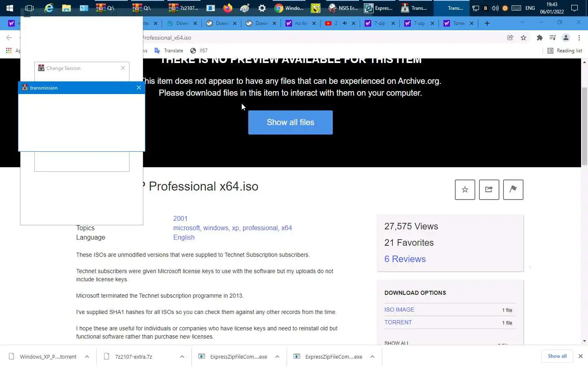This screenshot has height=368, width=588.
Task: Launch Internet Explorer from the taskbar
Action: tap(49, 8)
